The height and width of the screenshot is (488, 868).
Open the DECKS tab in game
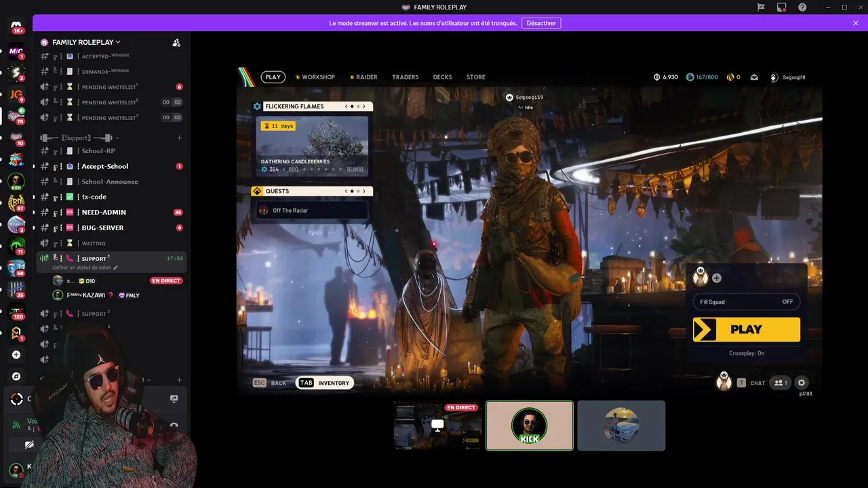442,77
